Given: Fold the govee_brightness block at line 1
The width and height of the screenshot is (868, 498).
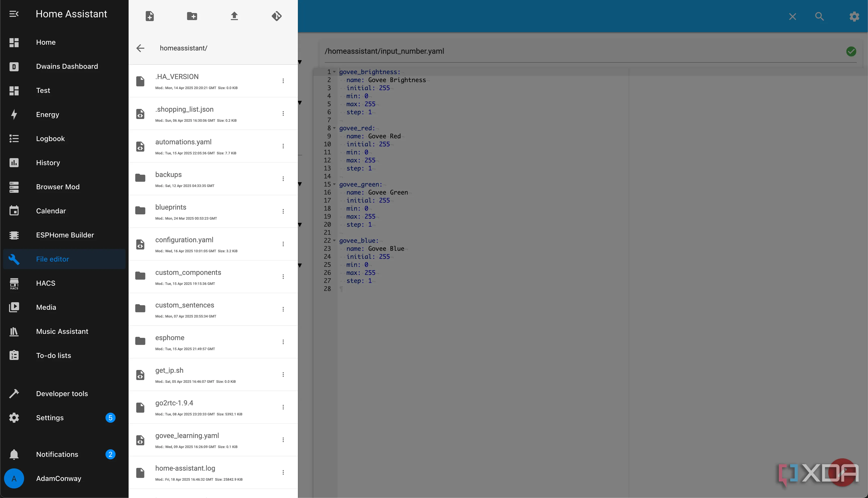Looking at the screenshot, I should tap(334, 72).
